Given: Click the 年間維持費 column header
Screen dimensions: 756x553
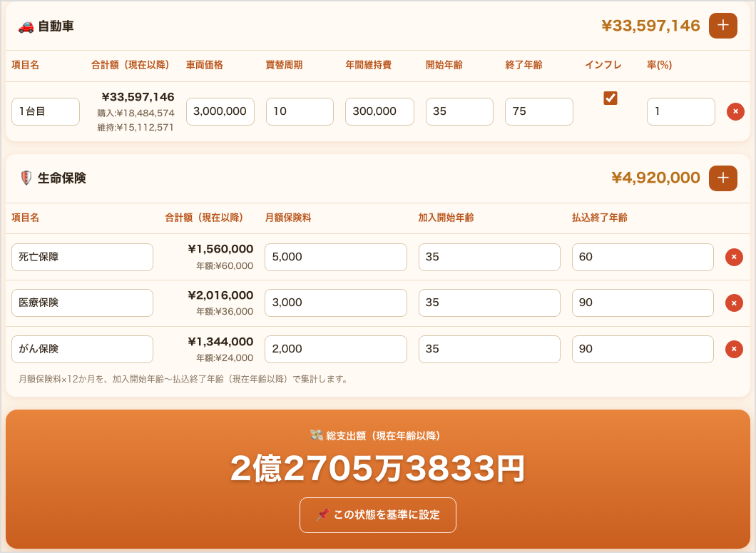Looking at the screenshot, I should 368,65.
